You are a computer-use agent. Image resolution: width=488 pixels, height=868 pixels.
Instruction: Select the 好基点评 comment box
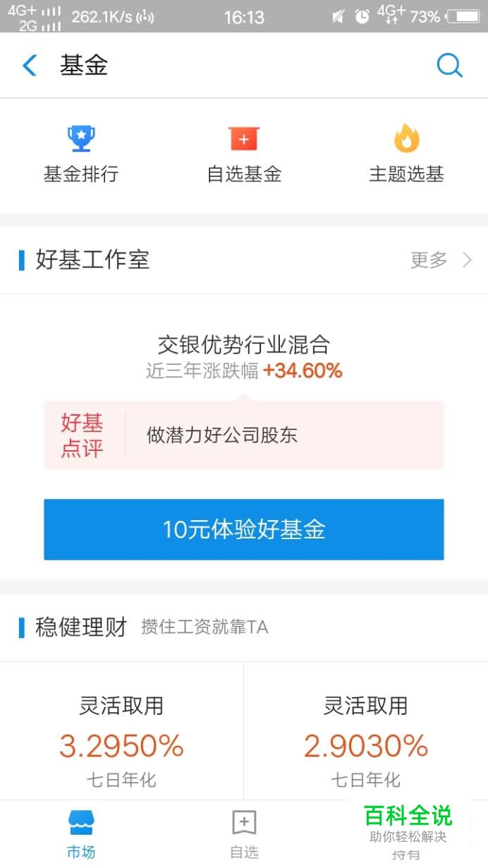click(x=244, y=435)
